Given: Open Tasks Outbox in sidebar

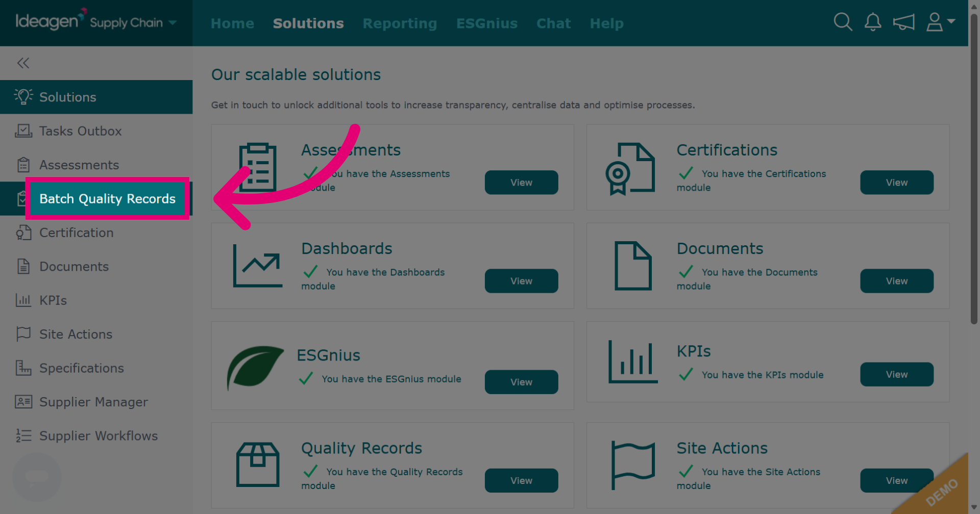Looking at the screenshot, I should [x=96, y=131].
